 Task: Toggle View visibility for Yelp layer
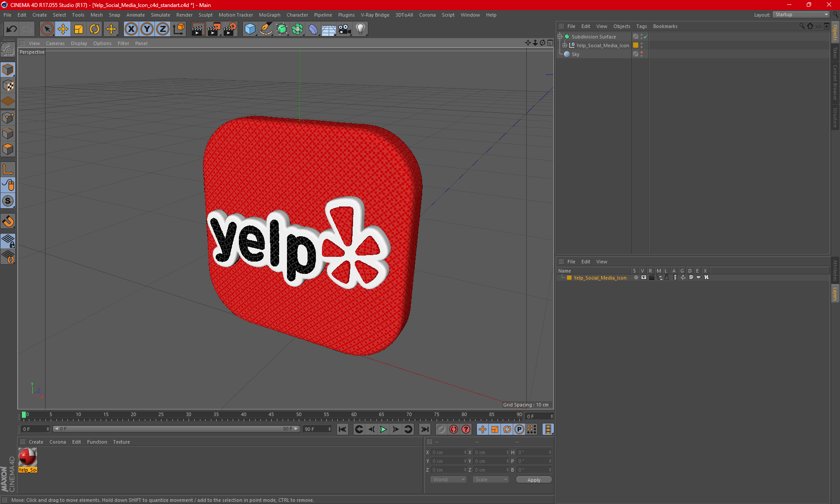pos(644,277)
